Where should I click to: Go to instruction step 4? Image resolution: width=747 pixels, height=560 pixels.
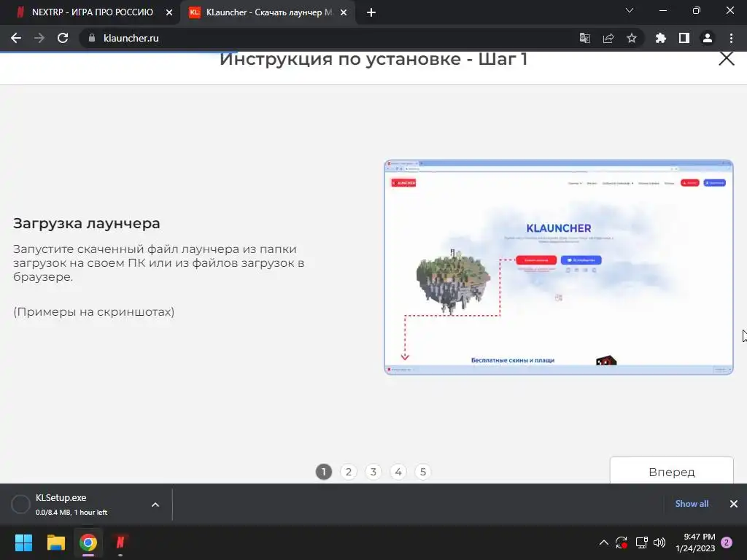(398, 472)
